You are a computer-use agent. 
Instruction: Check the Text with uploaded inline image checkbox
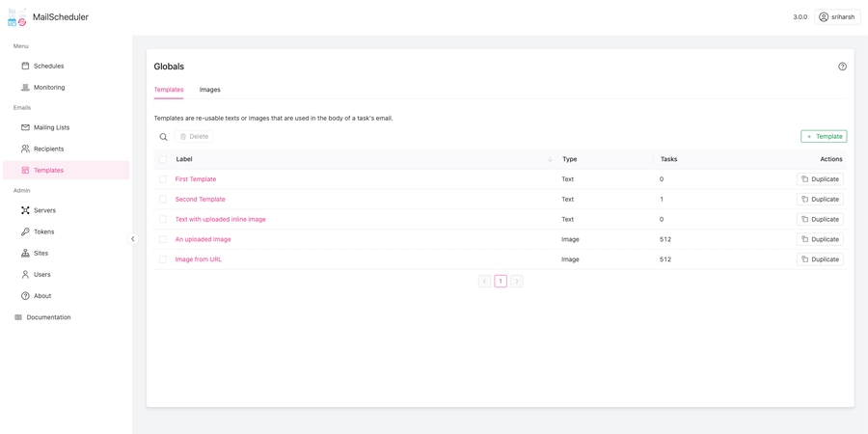point(163,219)
